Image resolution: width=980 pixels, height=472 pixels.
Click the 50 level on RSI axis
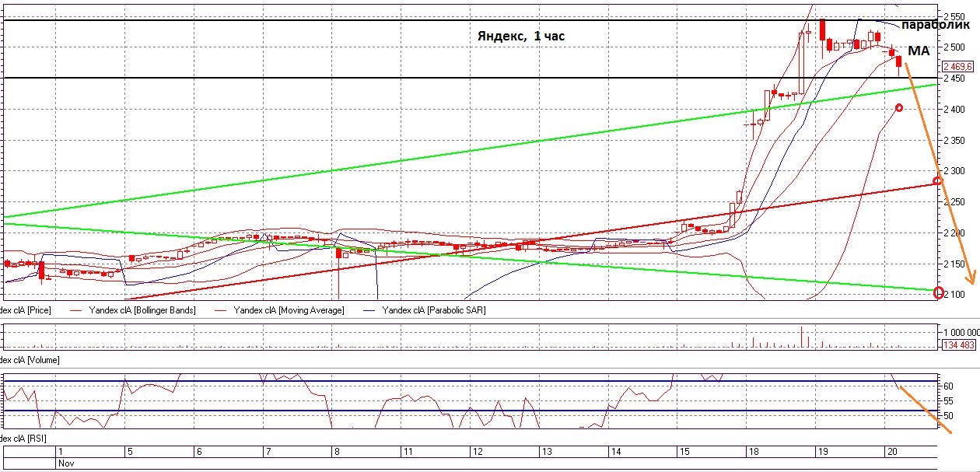(948, 415)
